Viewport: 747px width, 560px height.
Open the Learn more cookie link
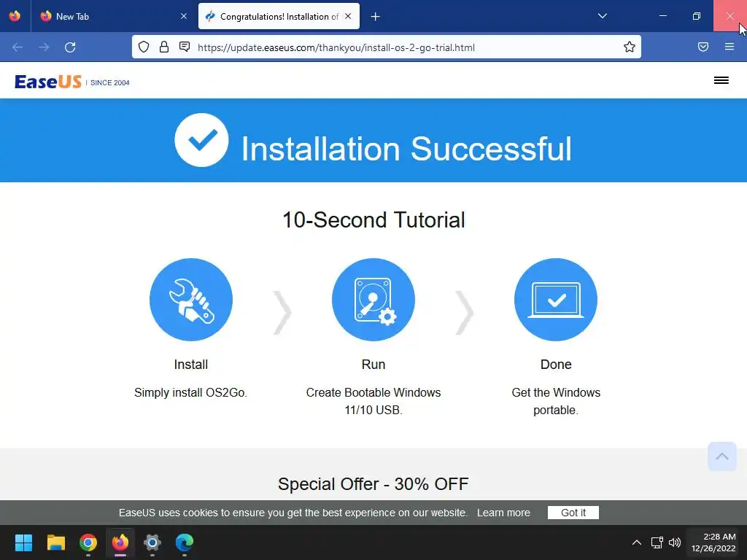(x=503, y=513)
